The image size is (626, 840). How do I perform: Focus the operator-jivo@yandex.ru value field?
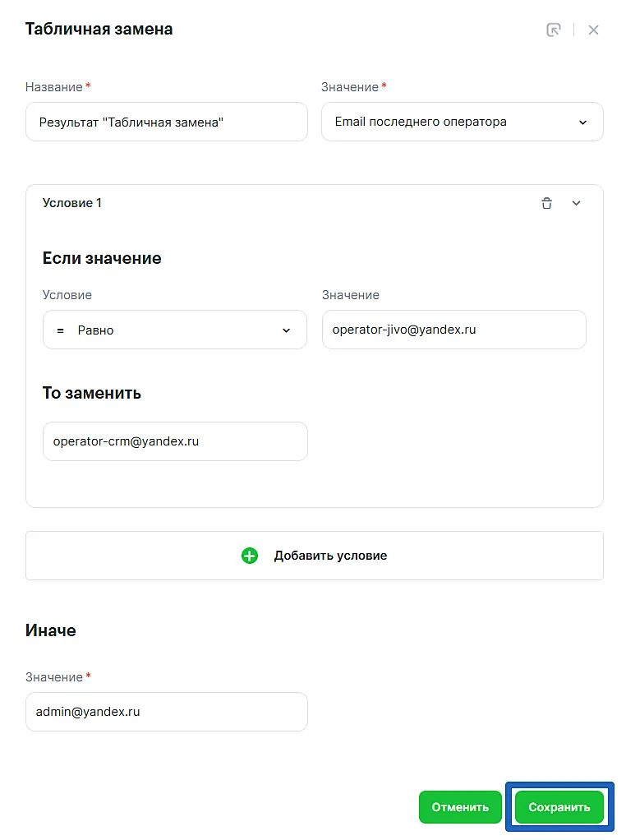(453, 330)
